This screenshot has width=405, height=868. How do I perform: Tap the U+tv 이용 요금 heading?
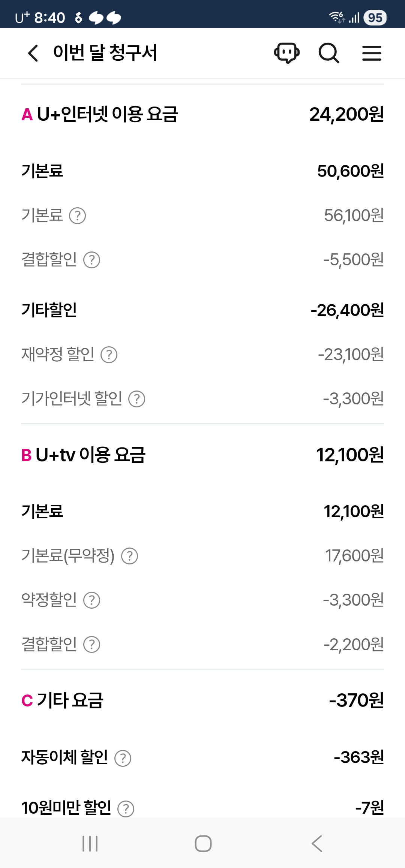83,455
